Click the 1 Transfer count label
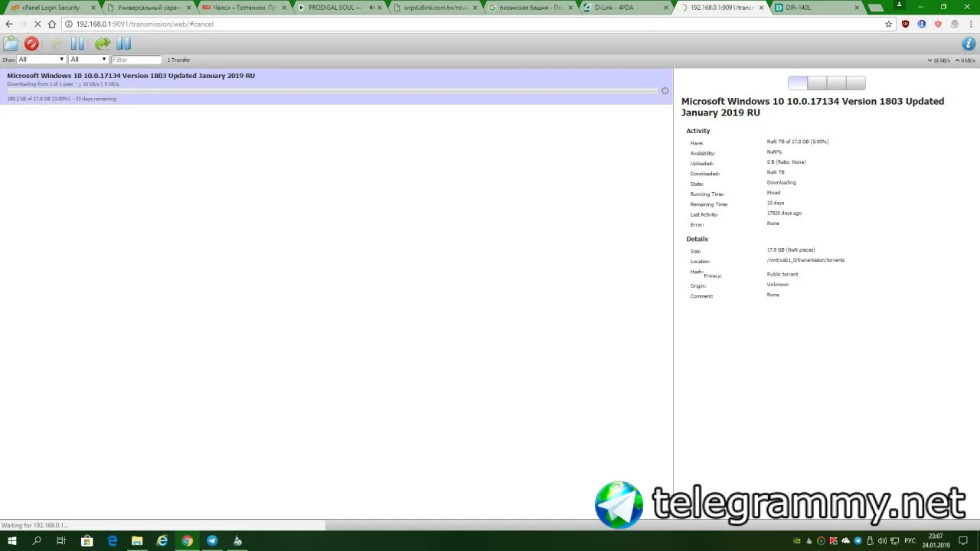Image resolution: width=980 pixels, height=551 pixels. point(178,60)
